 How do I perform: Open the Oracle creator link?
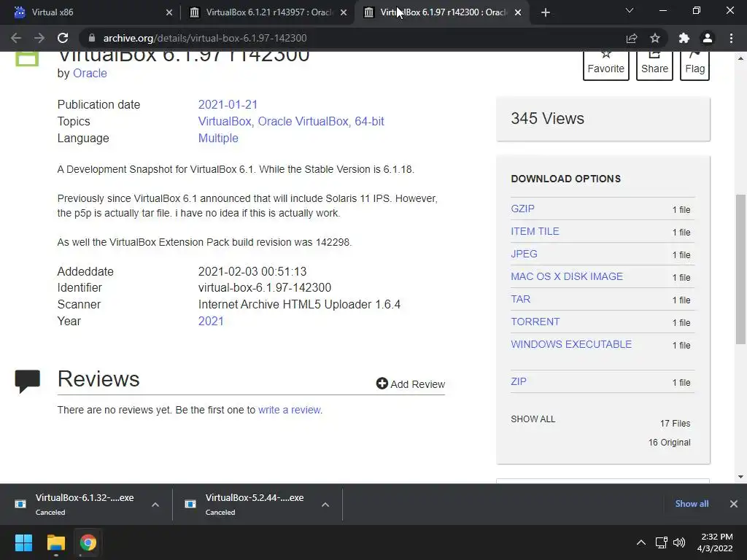[90, 74]
